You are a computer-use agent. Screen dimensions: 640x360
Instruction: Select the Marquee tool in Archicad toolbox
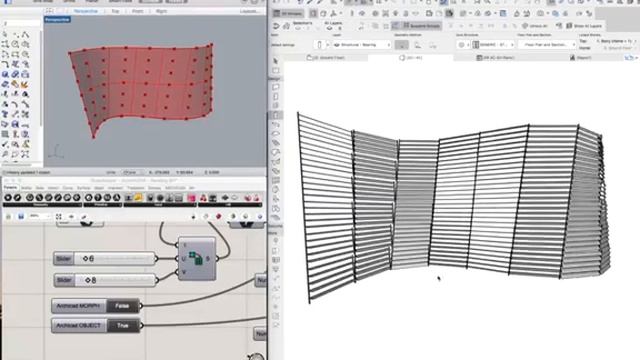tap(276, 71)
